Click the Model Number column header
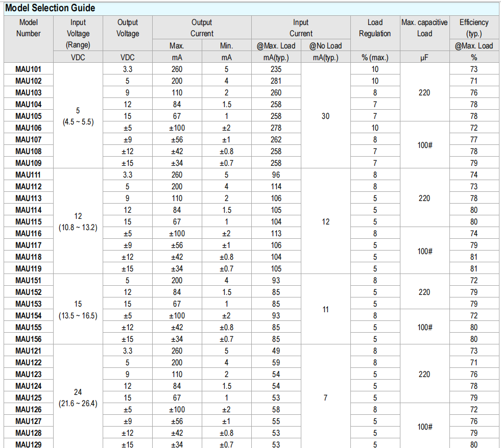Screen dimensions: 501x448 click(x=29, y=28)
